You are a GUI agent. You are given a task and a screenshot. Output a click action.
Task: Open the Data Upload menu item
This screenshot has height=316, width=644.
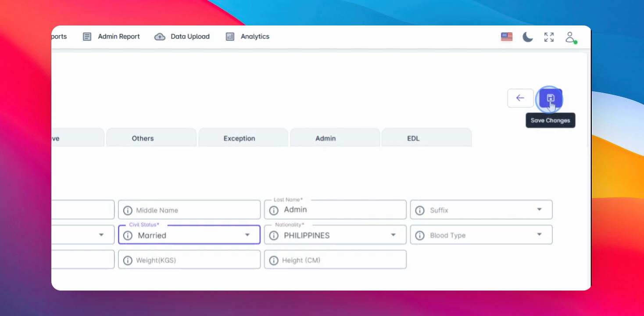coord(182,37)
